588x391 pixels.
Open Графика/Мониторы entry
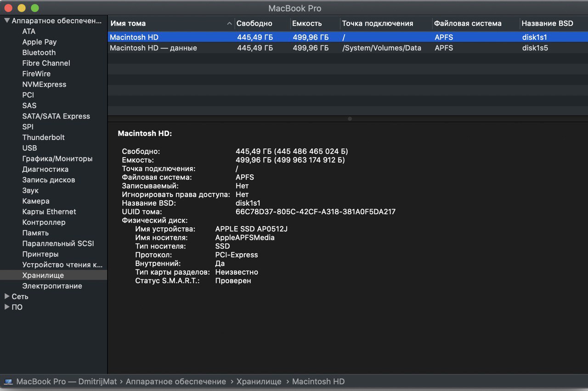tap(57, 159)
